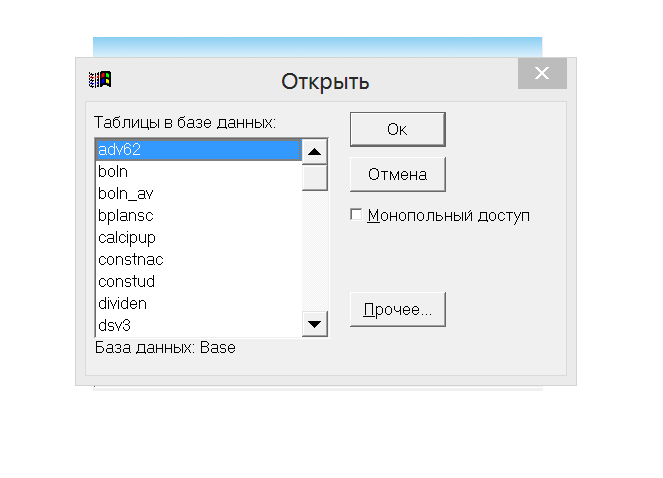
Task: Click the scrollbar thumb of the table list
Action: point(315,176)
